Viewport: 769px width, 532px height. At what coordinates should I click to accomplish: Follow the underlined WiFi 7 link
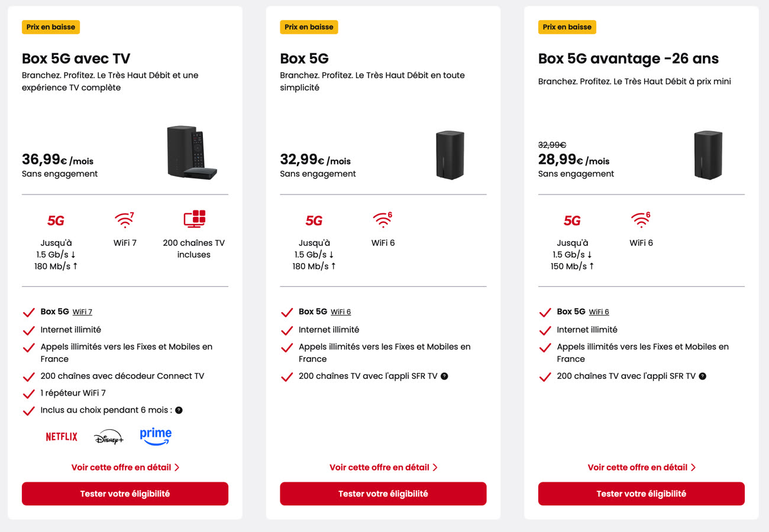pyautogui.click(x=83, y=312)
